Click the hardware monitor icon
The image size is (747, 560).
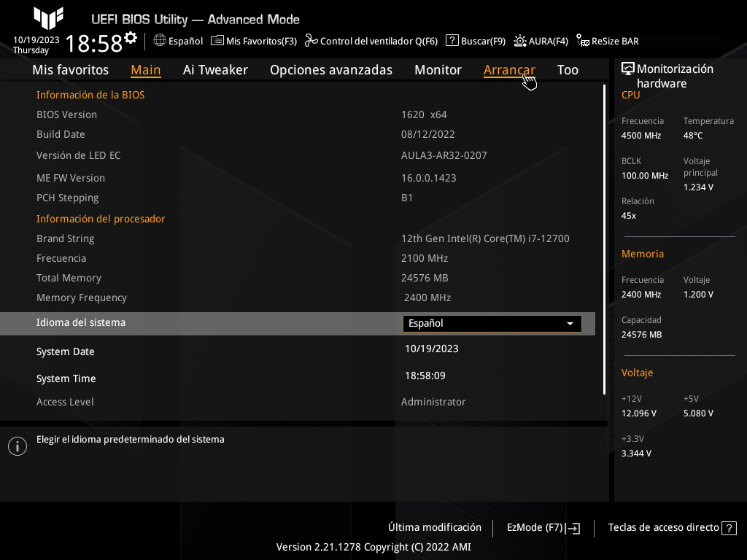(628, 69)
